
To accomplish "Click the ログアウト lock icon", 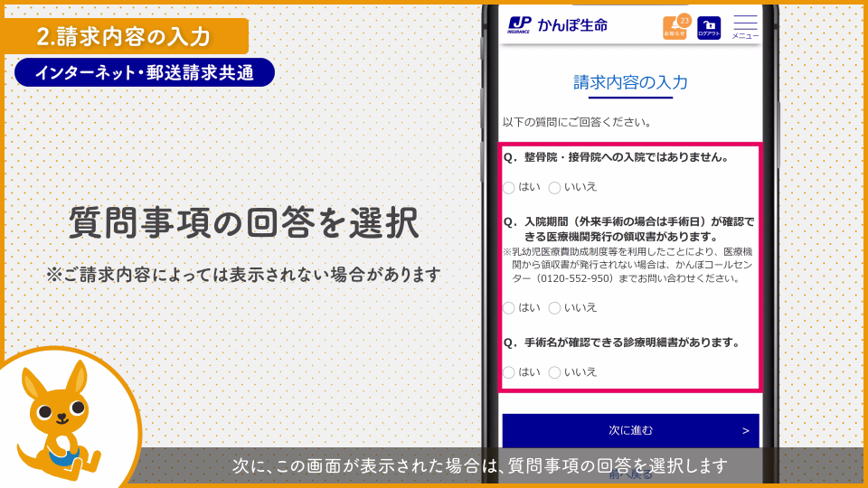I will [709, 27].
